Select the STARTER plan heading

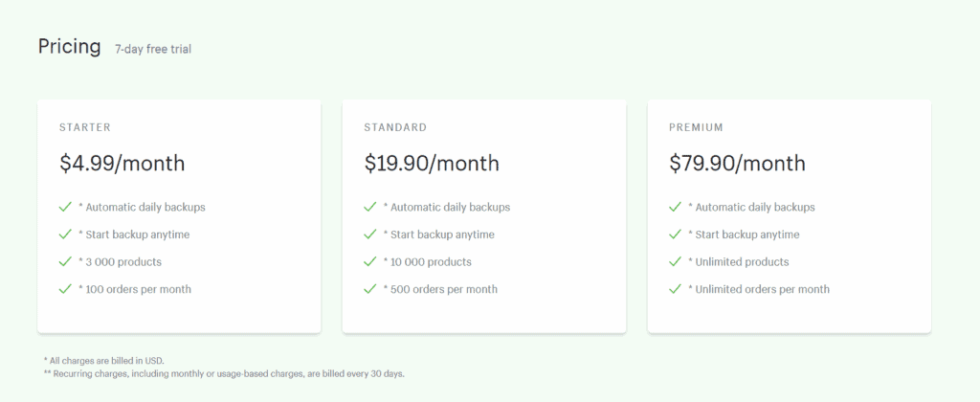85,127
